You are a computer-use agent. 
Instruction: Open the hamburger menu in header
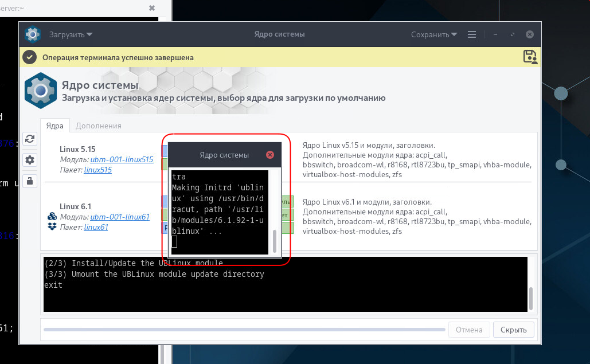[472, 34]
